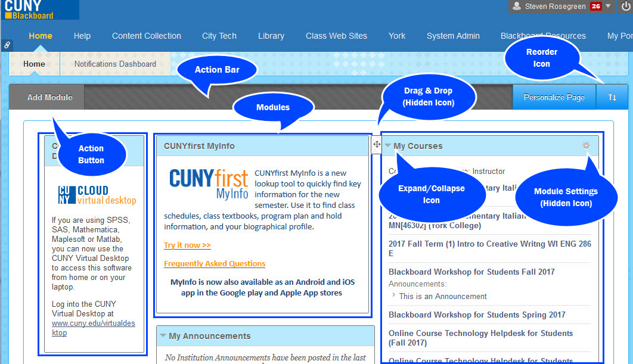Expand the 'This is an Announcement' chevron
The height and width of the screenshot is (364, 633).
[393, 295]
